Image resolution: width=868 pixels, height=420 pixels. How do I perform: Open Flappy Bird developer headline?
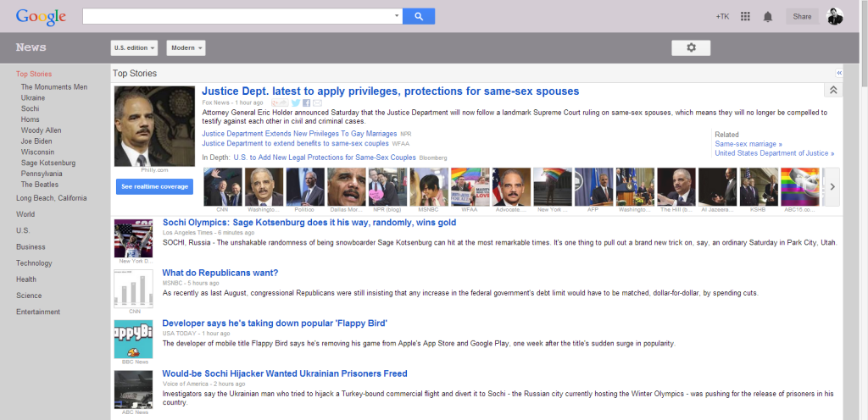click(275, 323)
